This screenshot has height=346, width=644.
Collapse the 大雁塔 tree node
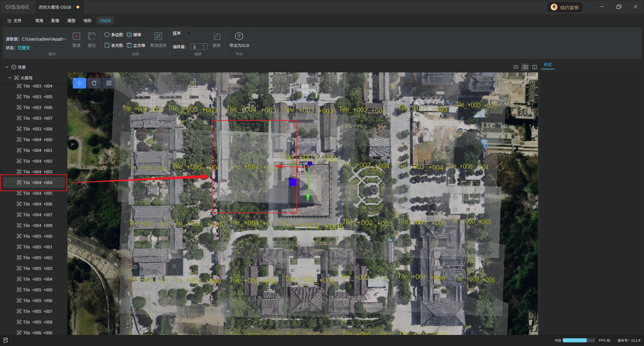pos(10,78)
